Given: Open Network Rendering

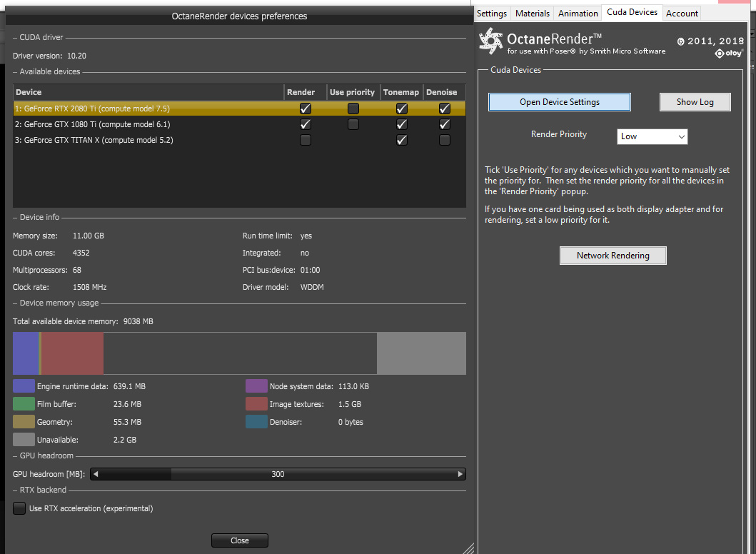Looking at the screenshot, I should point(613,256).
